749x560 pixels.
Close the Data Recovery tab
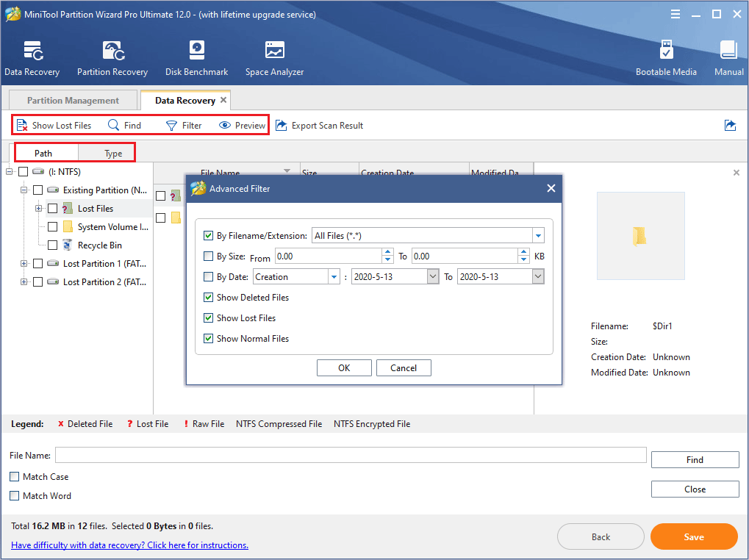223,100
